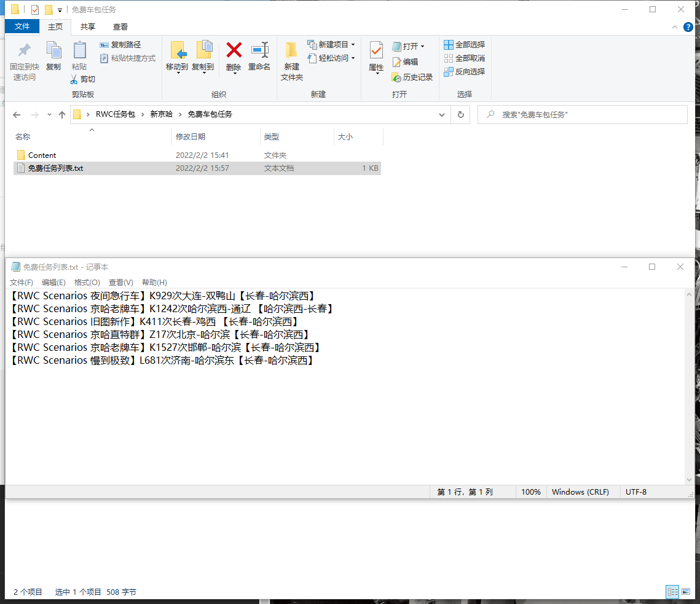
Task: Switch Explorer to the details view icon
Action: pyautogui.click(x=672, y=592)
